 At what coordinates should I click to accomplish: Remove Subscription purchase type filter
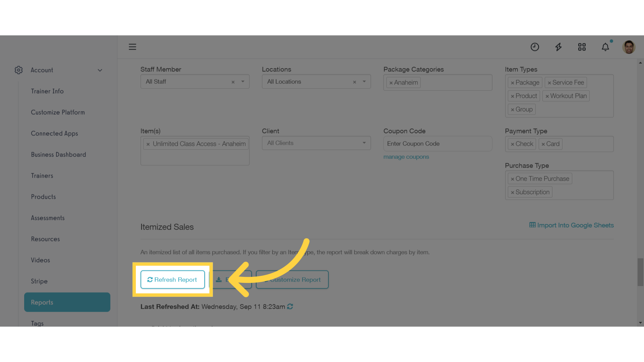(x=513, y=192)
